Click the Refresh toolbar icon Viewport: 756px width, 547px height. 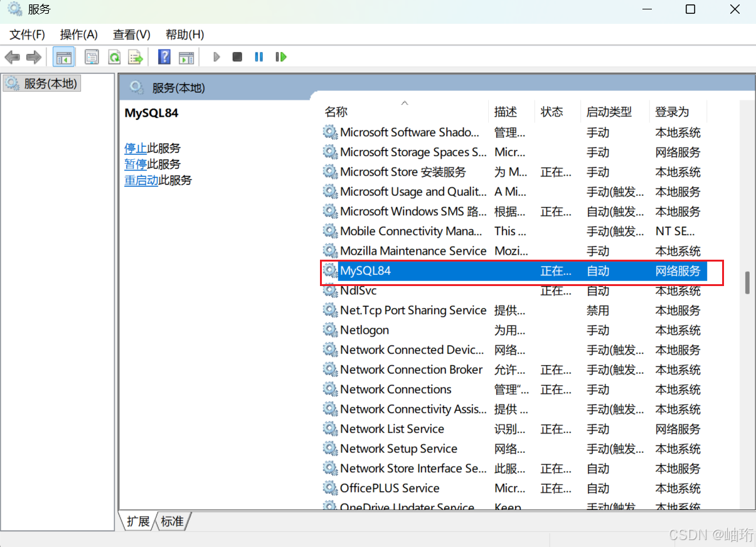coord(114,57)
